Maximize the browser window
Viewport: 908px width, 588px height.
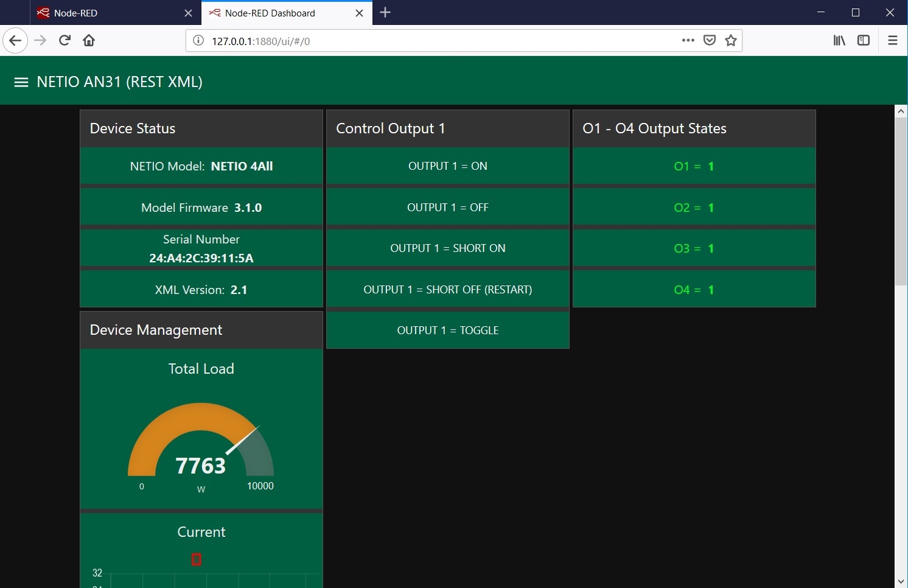(856, 13)
